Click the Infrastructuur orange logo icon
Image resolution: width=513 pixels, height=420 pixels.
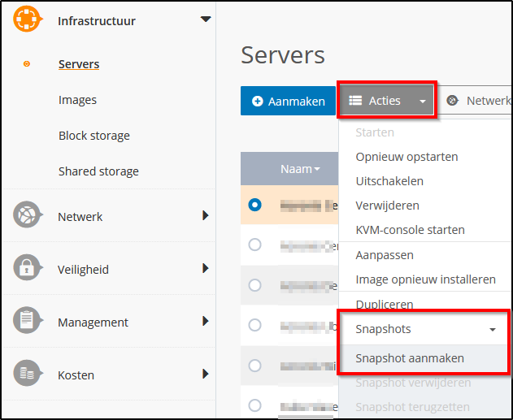point(27,19)
